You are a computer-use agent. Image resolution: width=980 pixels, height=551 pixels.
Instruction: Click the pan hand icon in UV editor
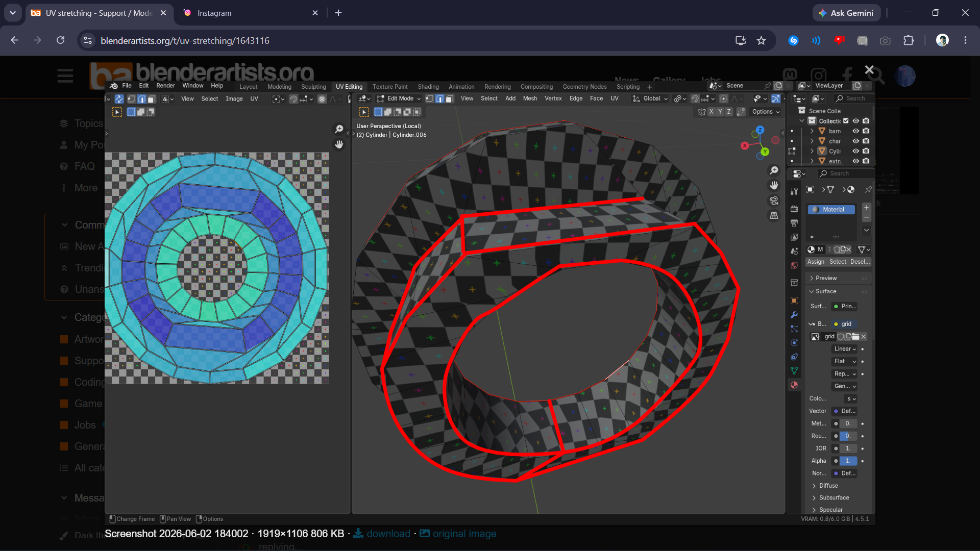coord(339,144)
